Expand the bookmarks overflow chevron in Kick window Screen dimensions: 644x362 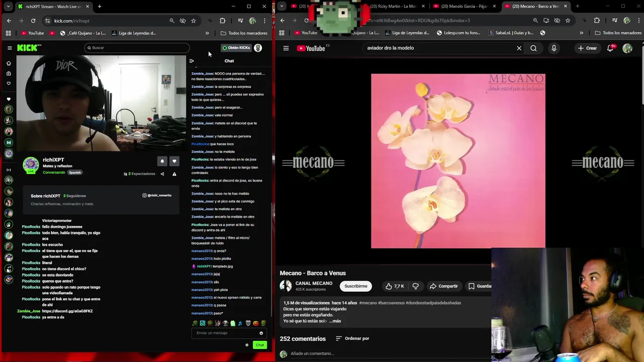coord(207,33)
